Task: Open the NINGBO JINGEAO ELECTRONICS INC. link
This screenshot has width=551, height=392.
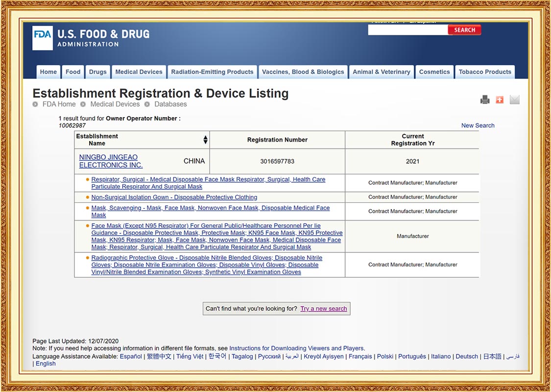Action: click(111, 161)
